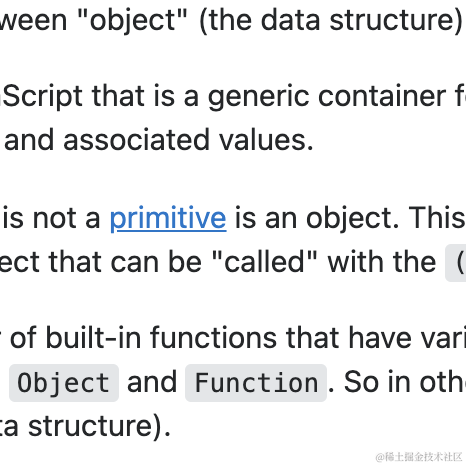Viewport: 466px width, 466px height.
Task: Click the word "So" after the Function tag
Action: [x=361, y=382]
